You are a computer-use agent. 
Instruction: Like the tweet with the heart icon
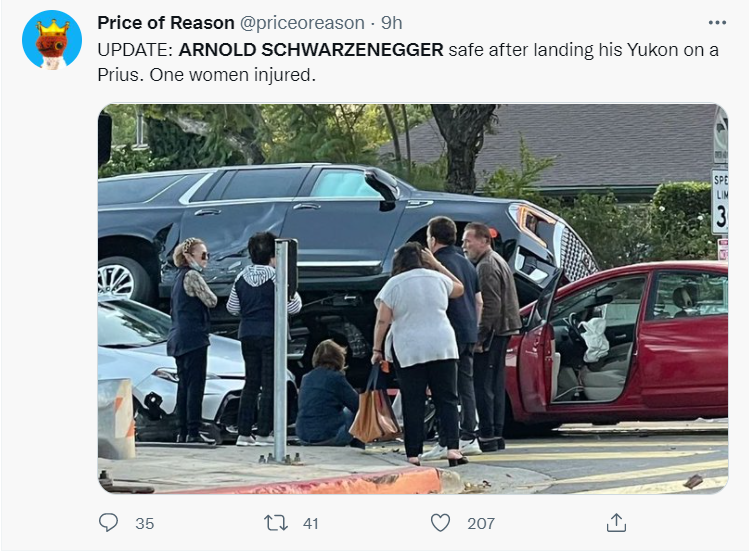point(440,522)
